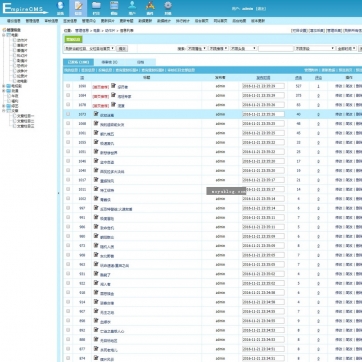Click the edit-document icon in row 980
This screenshot has height=362, width=362.
point(96,236)
